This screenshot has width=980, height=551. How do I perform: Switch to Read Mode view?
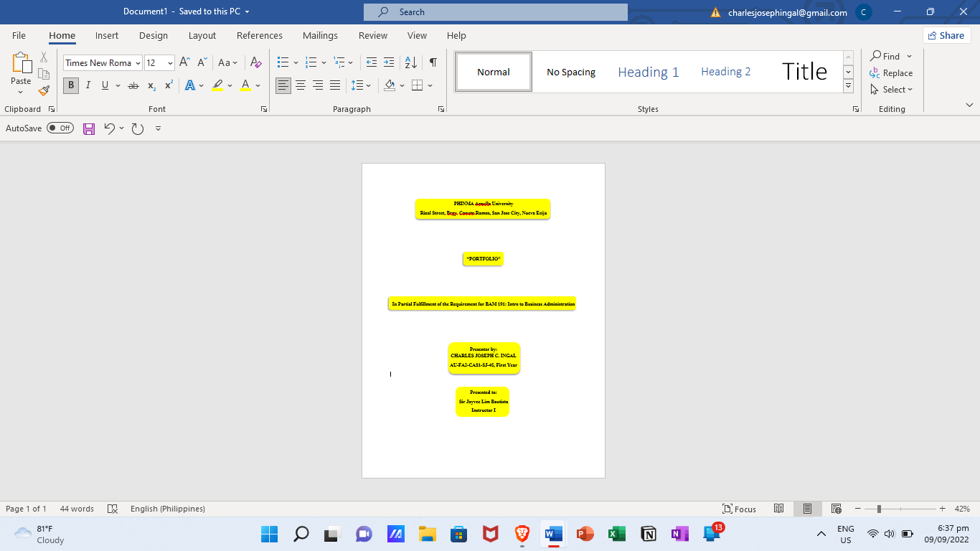coord(778,509)
